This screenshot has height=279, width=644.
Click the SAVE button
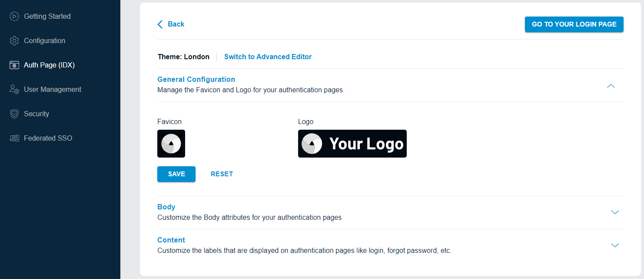pyautogui.click(x=176, y=174)
